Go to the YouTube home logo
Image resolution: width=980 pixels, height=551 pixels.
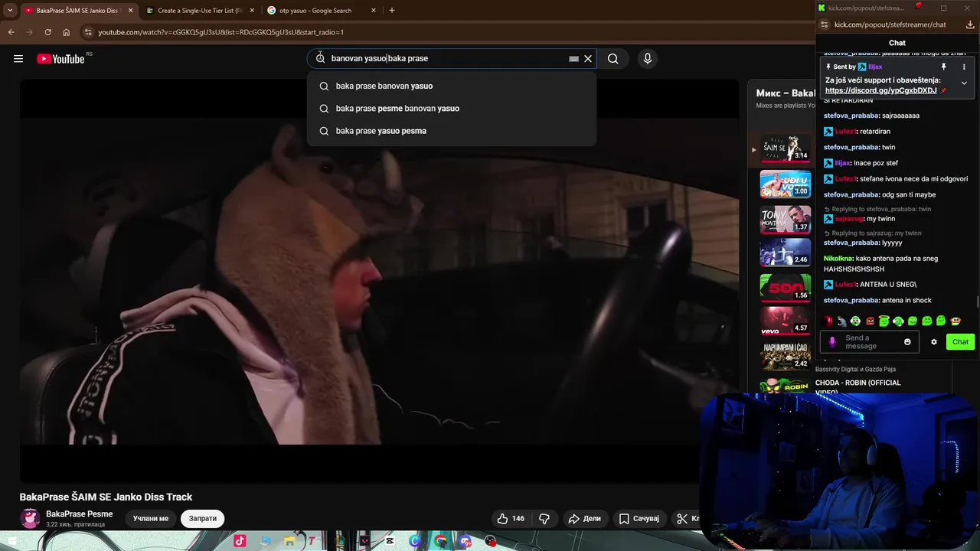(x=60, y=59)
